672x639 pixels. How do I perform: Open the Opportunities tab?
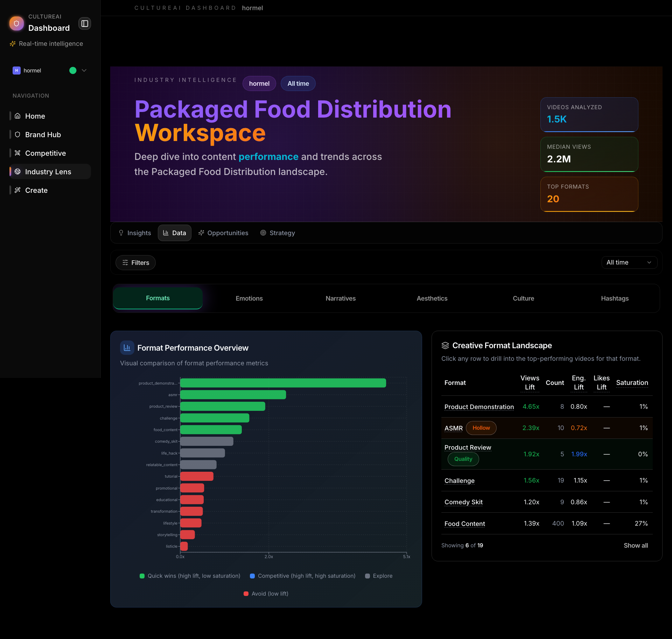[223, 233]
